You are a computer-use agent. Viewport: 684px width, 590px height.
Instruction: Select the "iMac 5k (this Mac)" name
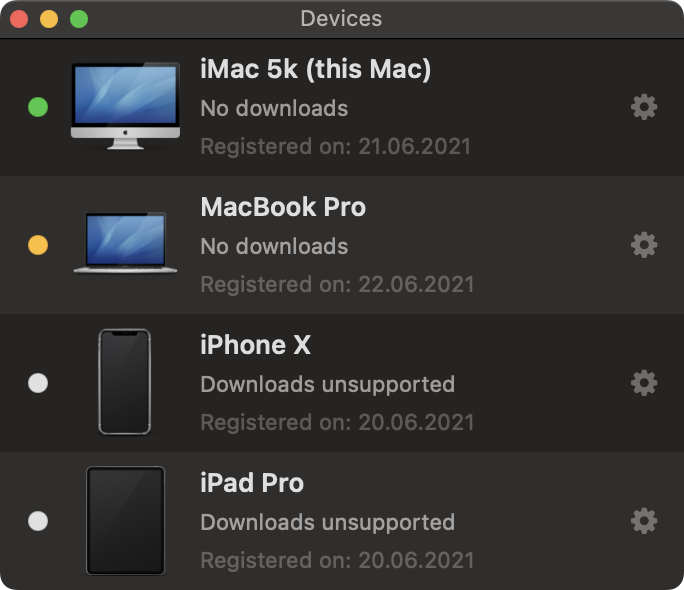pyautogui.click(x=315, y=69)
